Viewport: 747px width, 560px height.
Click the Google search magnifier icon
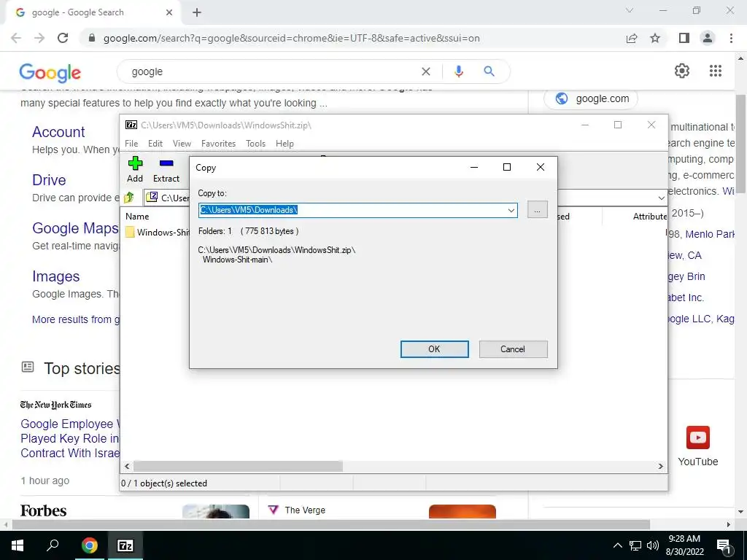tap(489, 71)
